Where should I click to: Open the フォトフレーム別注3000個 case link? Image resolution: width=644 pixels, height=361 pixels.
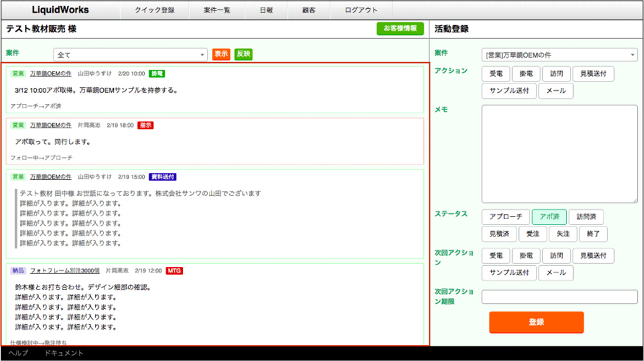click(65, 271)
